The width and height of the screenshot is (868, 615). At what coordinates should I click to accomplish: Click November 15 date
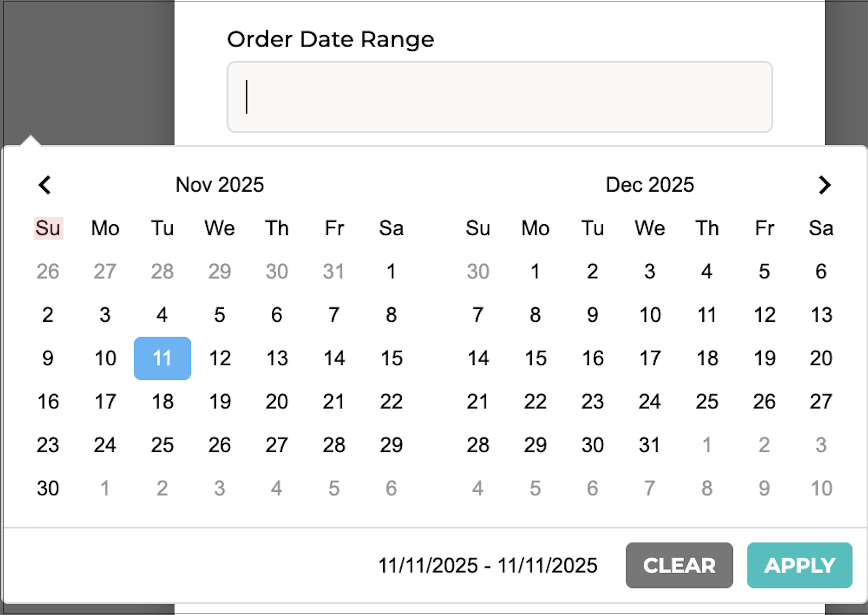pos(391,358)
